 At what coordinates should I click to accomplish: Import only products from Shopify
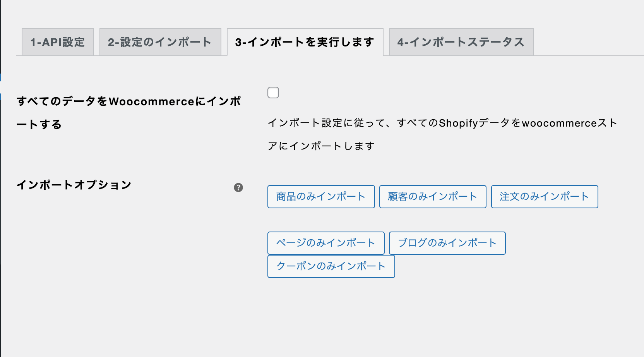321,197
